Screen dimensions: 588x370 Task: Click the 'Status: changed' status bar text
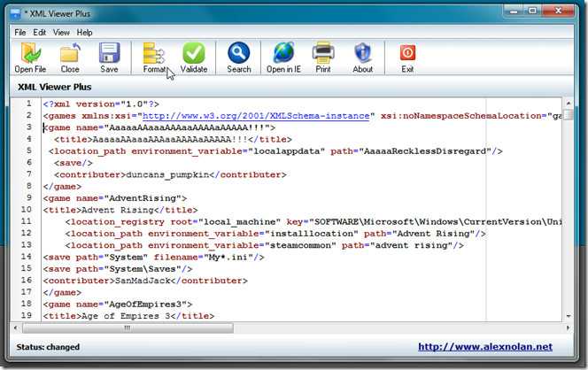point(48,347)
